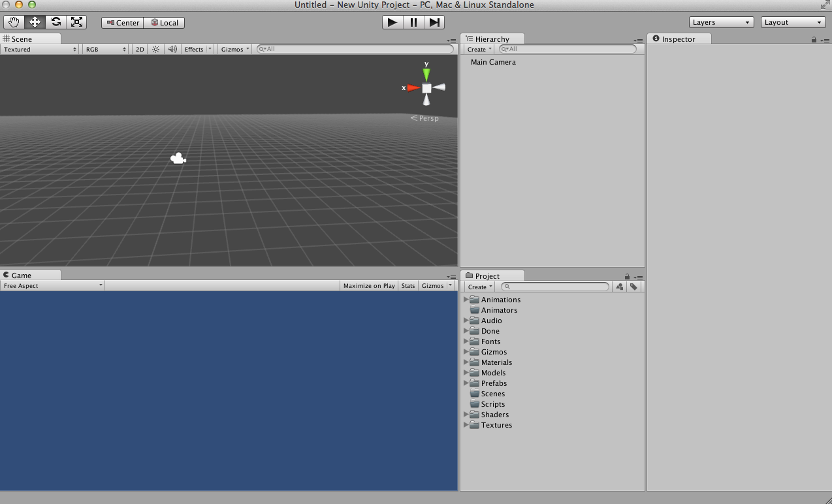Select the Scale tool
Screen dimensions: 832x504
click(x=76, y=22)
